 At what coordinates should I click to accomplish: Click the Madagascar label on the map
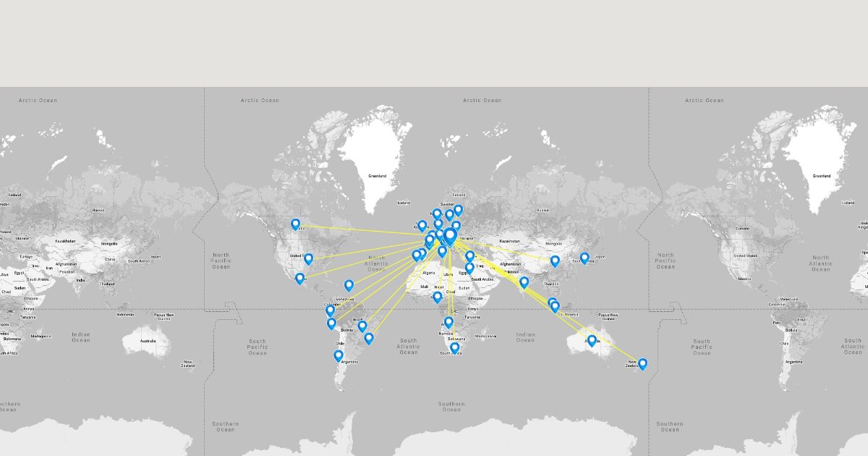click(x=487, y=336)
